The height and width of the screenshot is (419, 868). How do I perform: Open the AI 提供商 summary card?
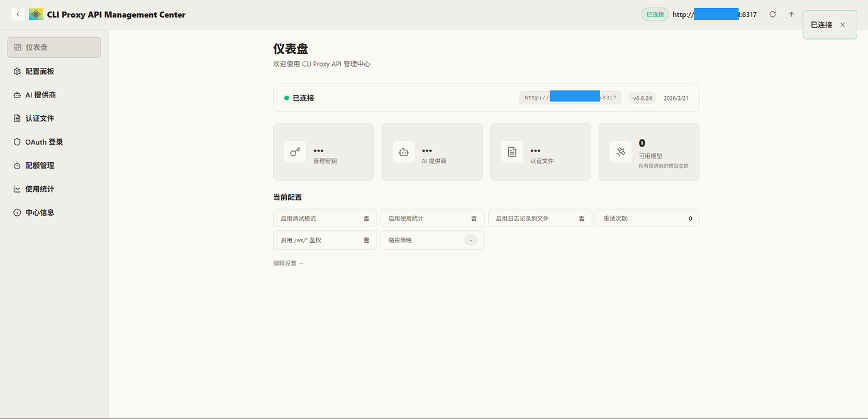click(x=432, y=152)
